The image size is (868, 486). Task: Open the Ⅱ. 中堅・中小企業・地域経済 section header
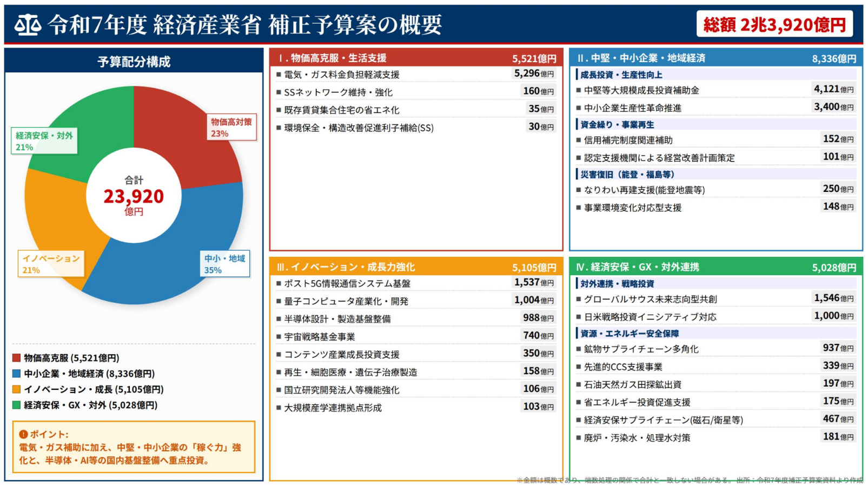coord(715,58)
